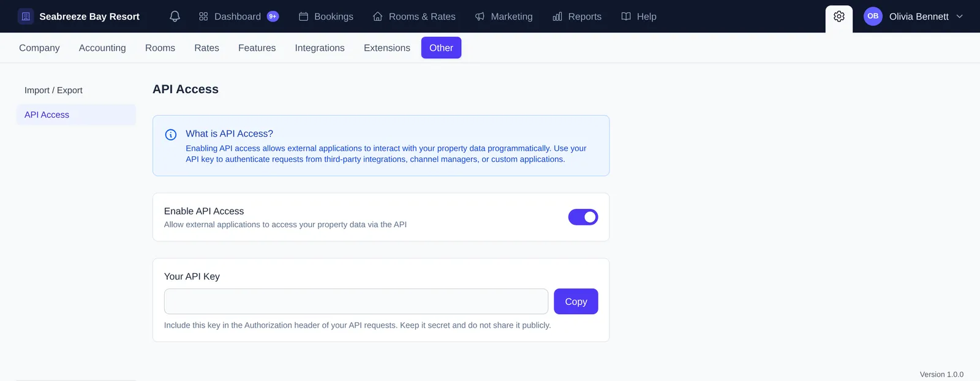Click the Seabreeze Bay Resort logo icon
Viewport: 980px width, 381px height.
26,17
